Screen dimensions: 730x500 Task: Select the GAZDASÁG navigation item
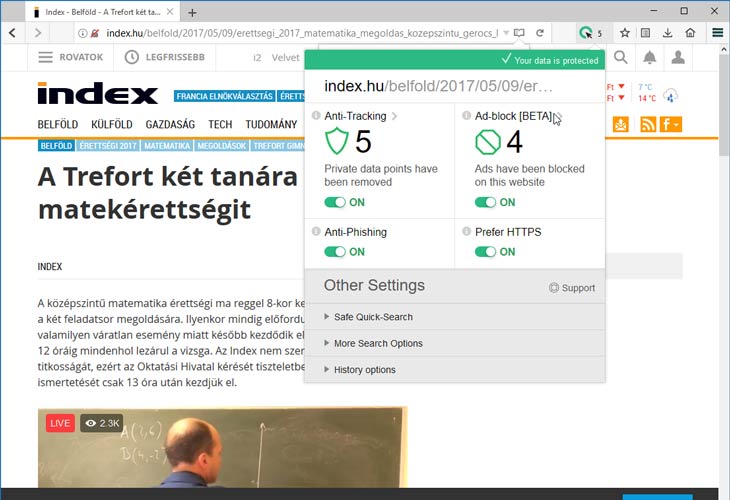[170, 124]
